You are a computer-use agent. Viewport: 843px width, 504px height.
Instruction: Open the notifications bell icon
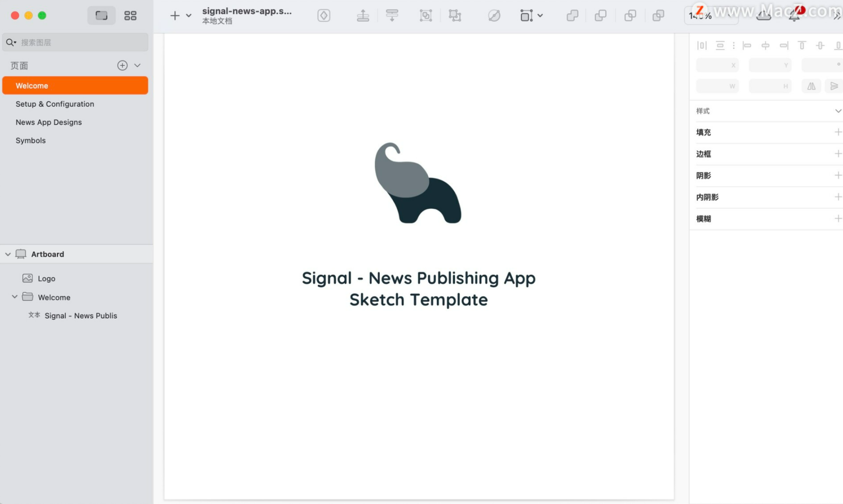pyautogui.click(x=794, y=16)
